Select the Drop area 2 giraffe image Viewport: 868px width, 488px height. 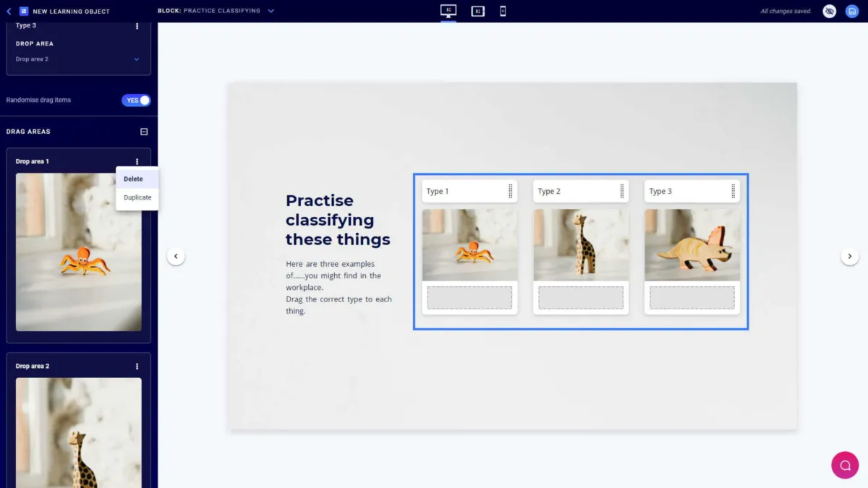click(79, 432)
